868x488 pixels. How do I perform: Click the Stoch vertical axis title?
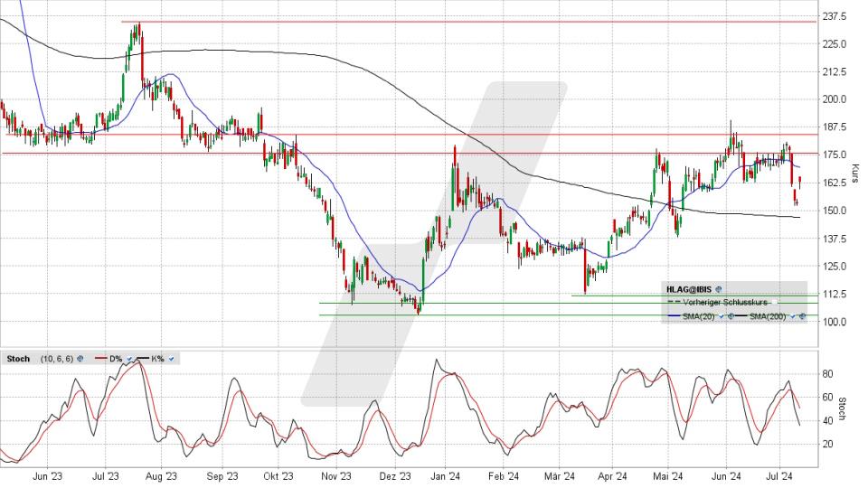[x=843, y=408]
